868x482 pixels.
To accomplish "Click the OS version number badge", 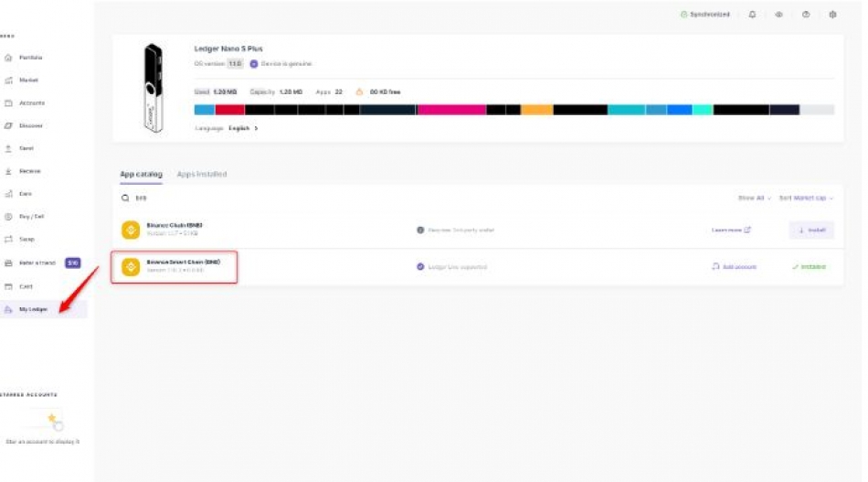I will pyautogui.click(x=235, y=64).
